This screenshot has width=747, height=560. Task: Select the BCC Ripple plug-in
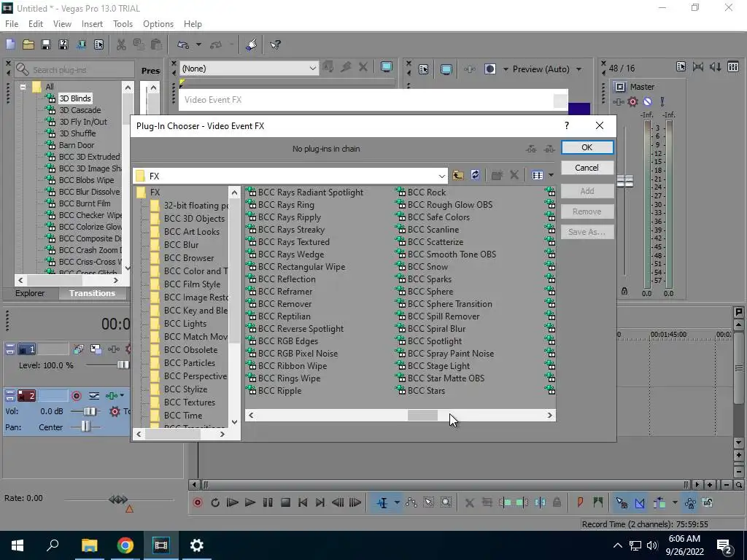pos(279,391)
